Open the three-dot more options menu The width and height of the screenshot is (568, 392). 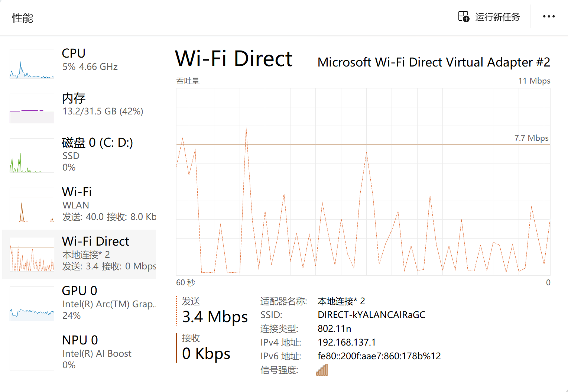(549, 16)
